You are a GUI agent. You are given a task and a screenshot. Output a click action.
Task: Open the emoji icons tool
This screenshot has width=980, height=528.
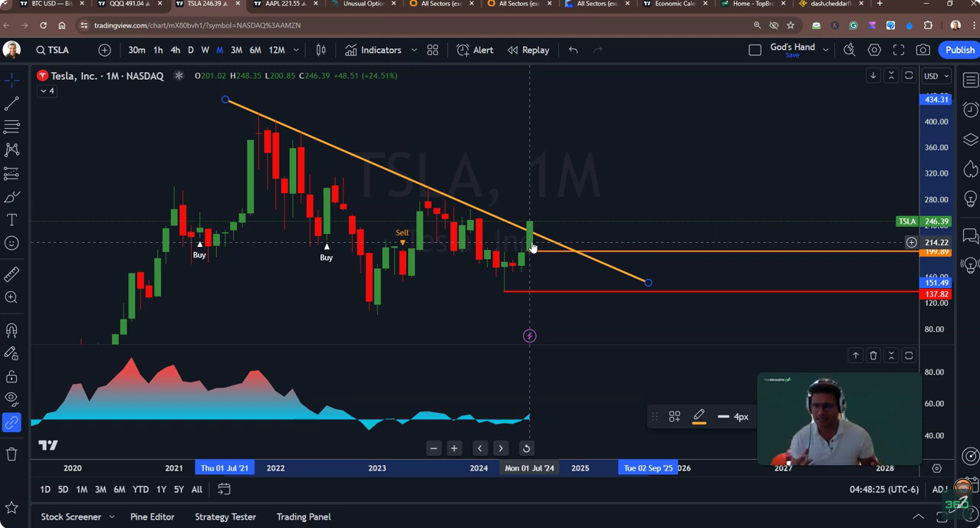[x=12, y=244]
